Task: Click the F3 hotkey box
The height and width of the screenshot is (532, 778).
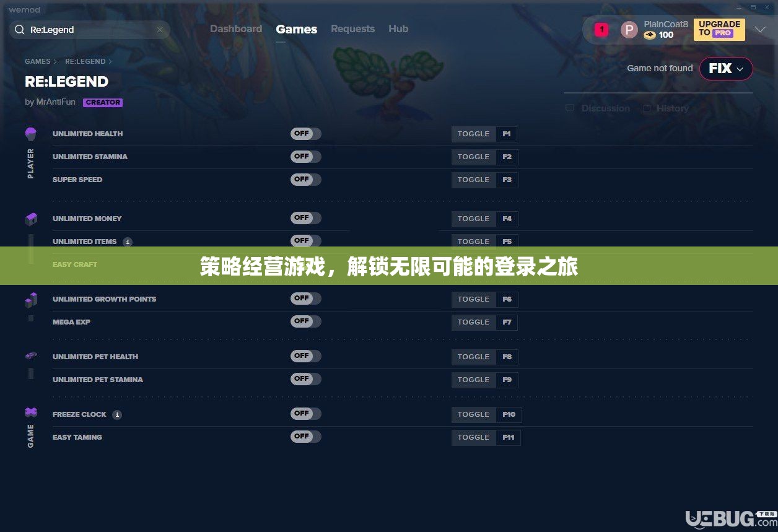Action: point(507,180)
